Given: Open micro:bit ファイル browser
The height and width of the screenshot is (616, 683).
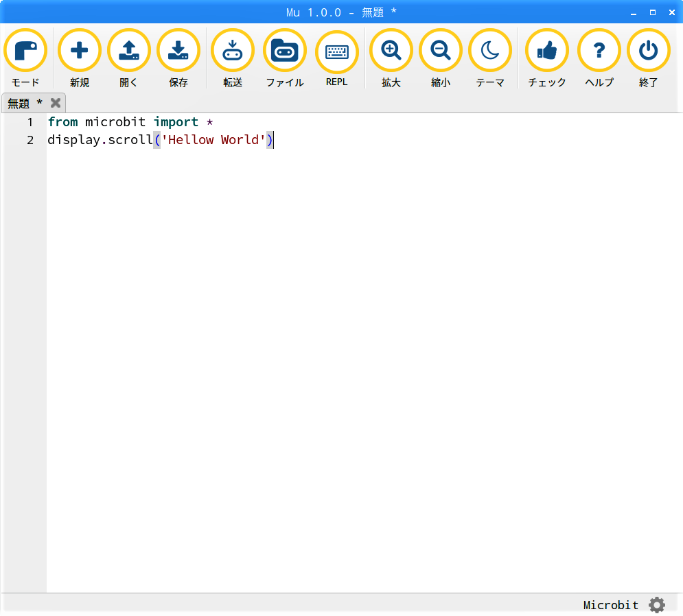Looking at the screenshot, I should point(284,58).
